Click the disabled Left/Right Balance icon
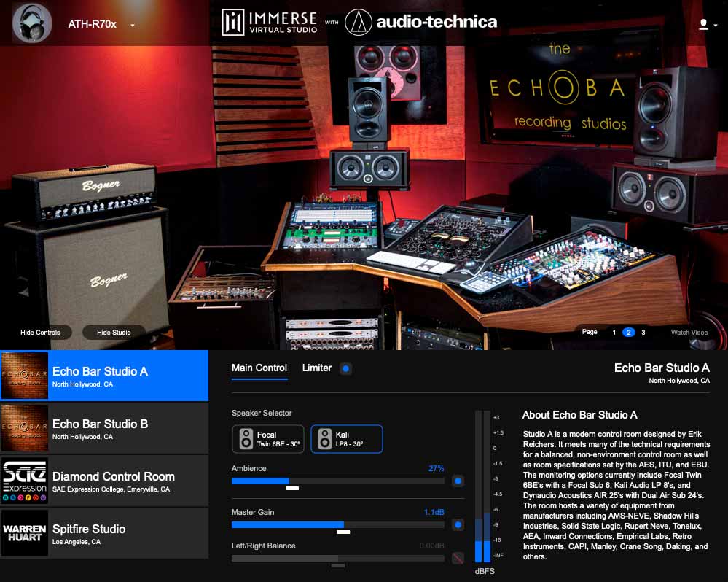 tap(459, 558)
